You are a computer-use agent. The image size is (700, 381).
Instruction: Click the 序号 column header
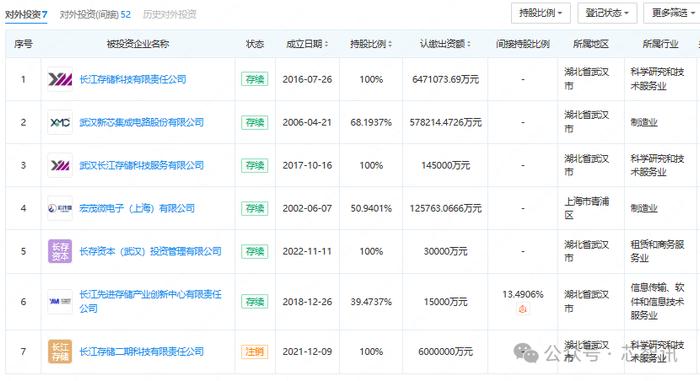click(23, 44)
